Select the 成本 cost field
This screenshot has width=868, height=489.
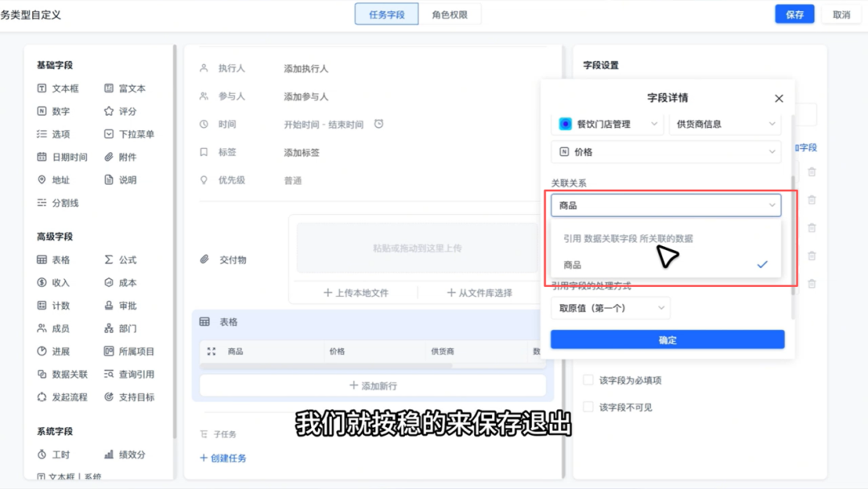[x=121, y=282]
